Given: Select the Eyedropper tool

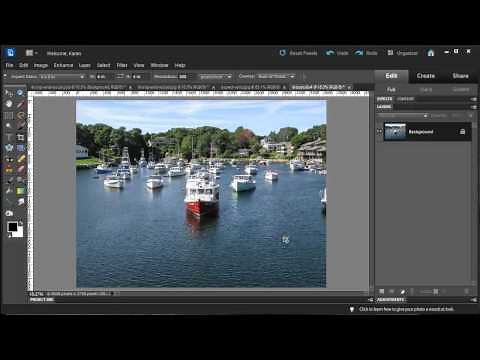Looking at the screenshot, I should click(x=20, y=104).
